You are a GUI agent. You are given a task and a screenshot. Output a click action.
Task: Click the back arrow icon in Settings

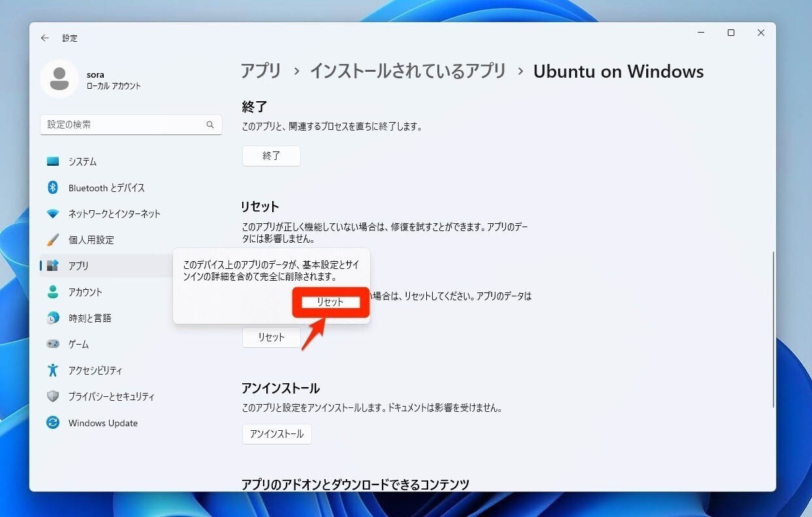pos(44,38)
